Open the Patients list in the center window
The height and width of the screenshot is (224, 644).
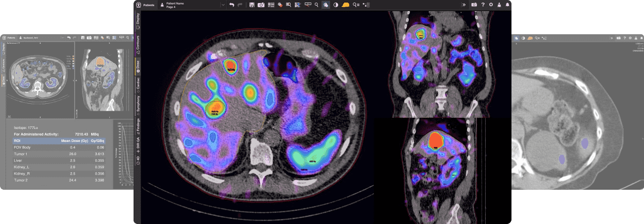coord(146,5)
